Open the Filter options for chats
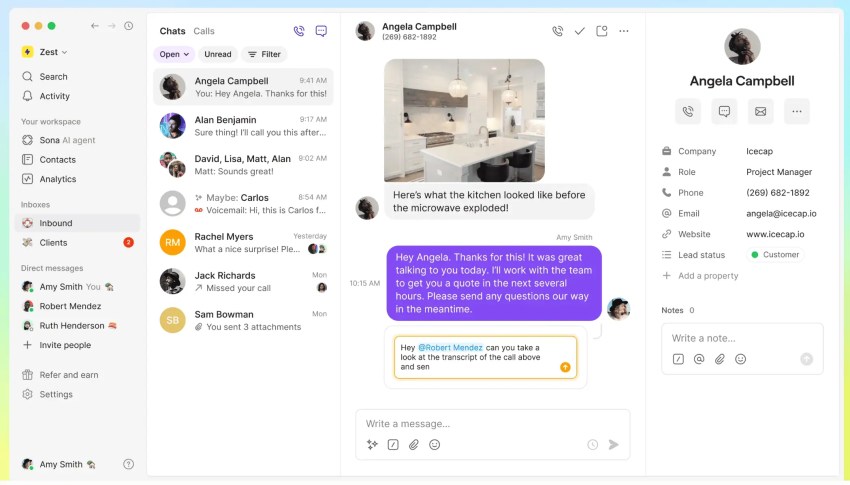The height and width of the screenshot is (485, 850). (264, 55)
